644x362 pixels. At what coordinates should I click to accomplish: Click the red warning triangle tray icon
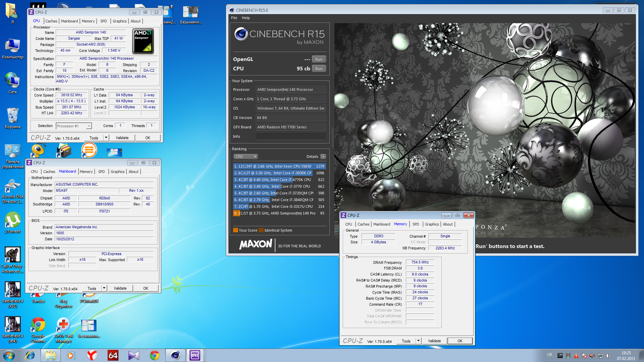[576, 356]
